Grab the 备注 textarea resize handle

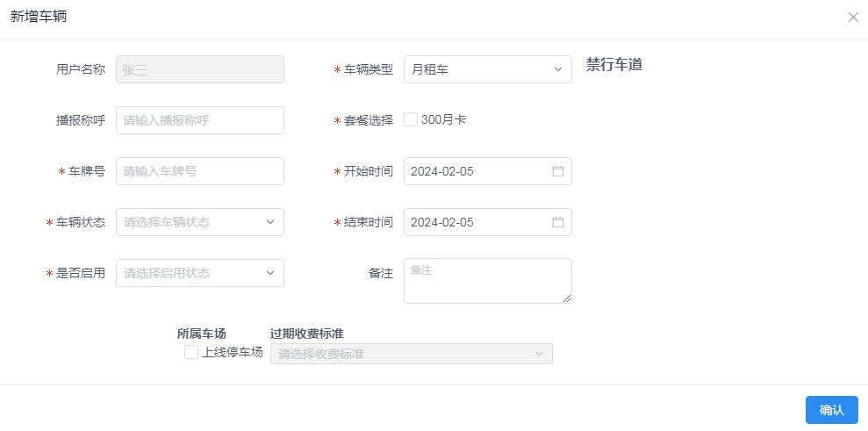pos(567,298)
